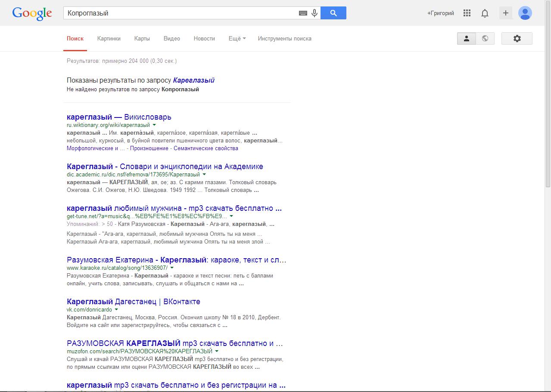Expand arrow next to www.karaoke.ru URL
This screenshot has width=551, height=392.
point(172,268)
